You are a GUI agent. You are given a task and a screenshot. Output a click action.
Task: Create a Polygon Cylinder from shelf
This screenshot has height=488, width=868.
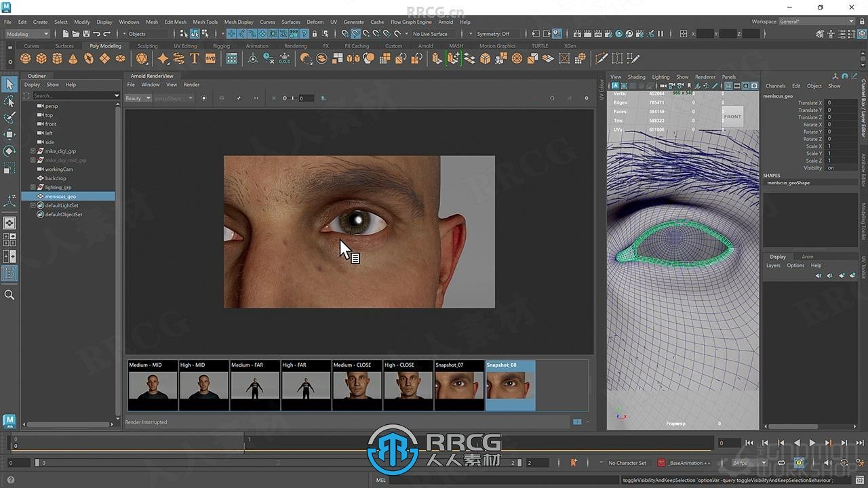pyautogui.click(x=58, y=59)
